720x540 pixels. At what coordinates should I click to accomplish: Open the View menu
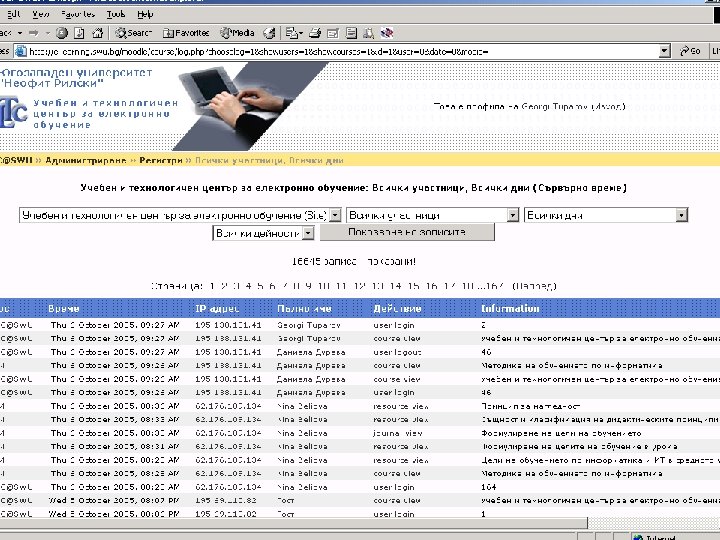point(40,14)
